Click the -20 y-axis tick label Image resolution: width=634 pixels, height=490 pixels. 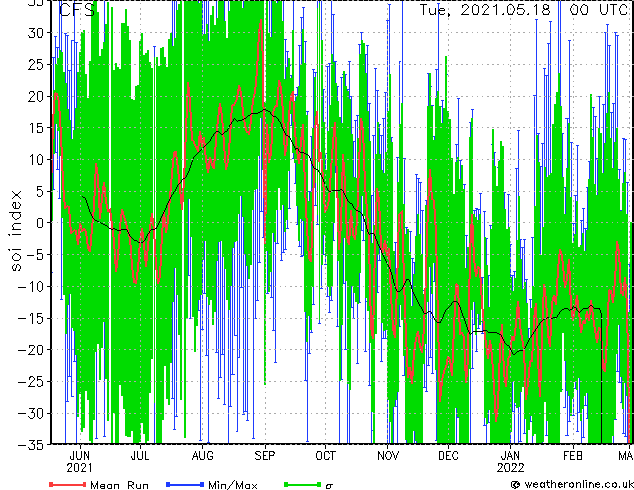[x=30, y=350]
